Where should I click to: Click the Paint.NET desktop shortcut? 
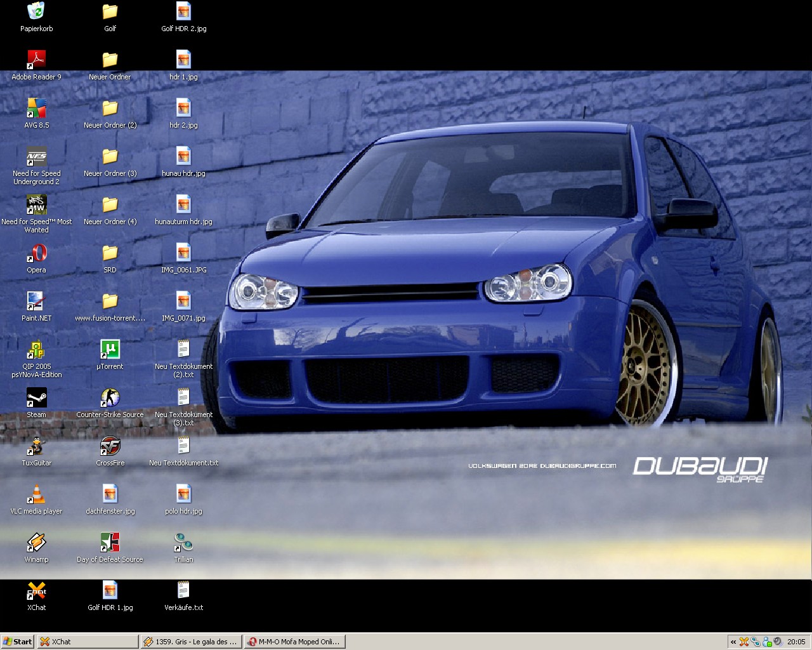click(36, 301)
